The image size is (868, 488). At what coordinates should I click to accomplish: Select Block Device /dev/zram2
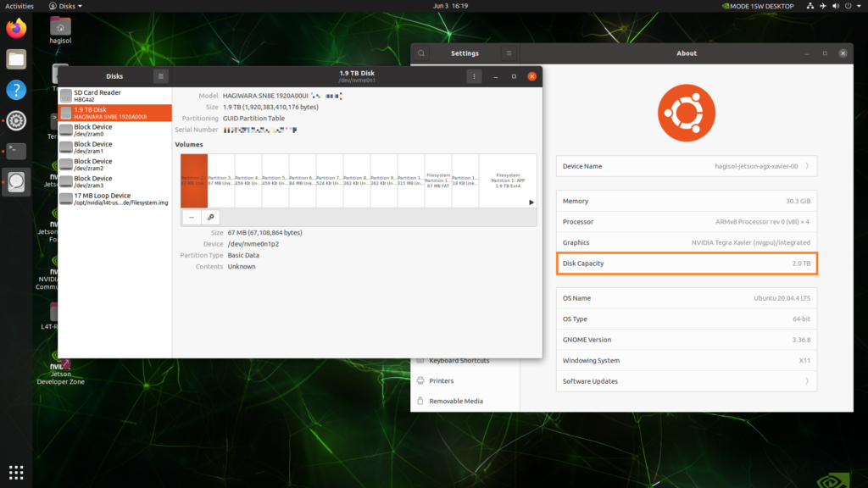[x=115, y=164]
